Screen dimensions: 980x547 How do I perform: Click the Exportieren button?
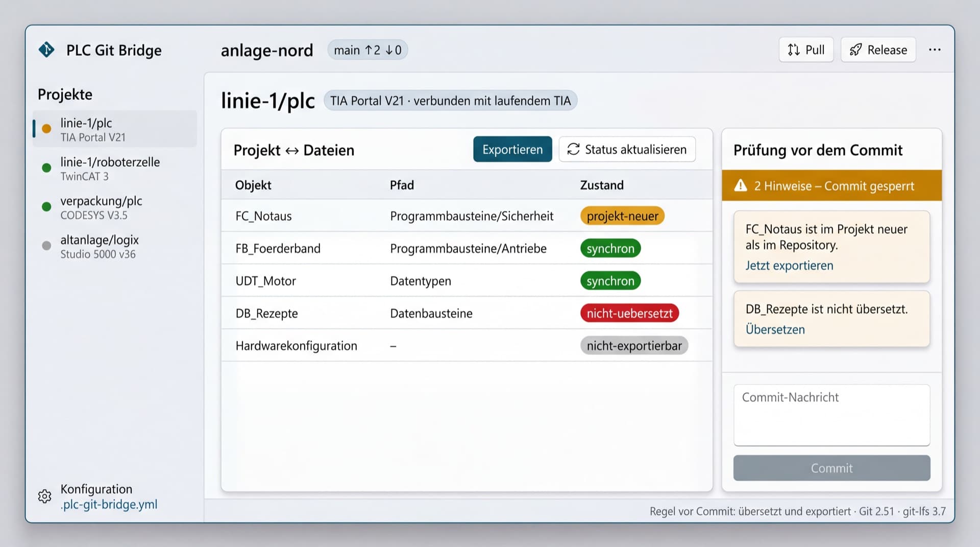pos(512,149)
